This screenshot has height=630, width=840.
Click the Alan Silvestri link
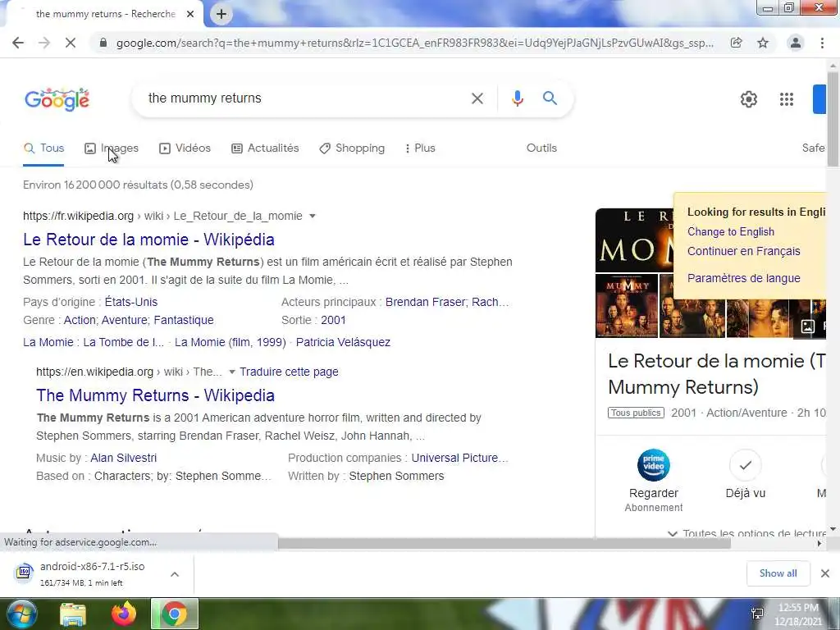point(124,458)
